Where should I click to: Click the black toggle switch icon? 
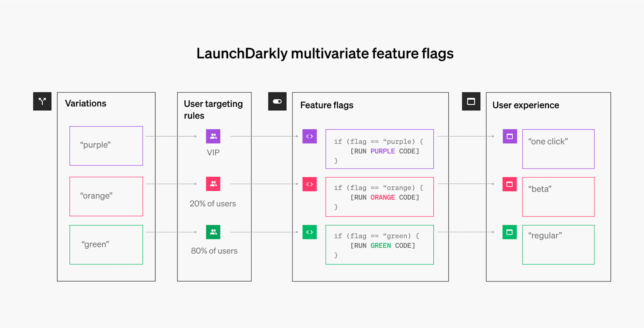tap(277, 101)
